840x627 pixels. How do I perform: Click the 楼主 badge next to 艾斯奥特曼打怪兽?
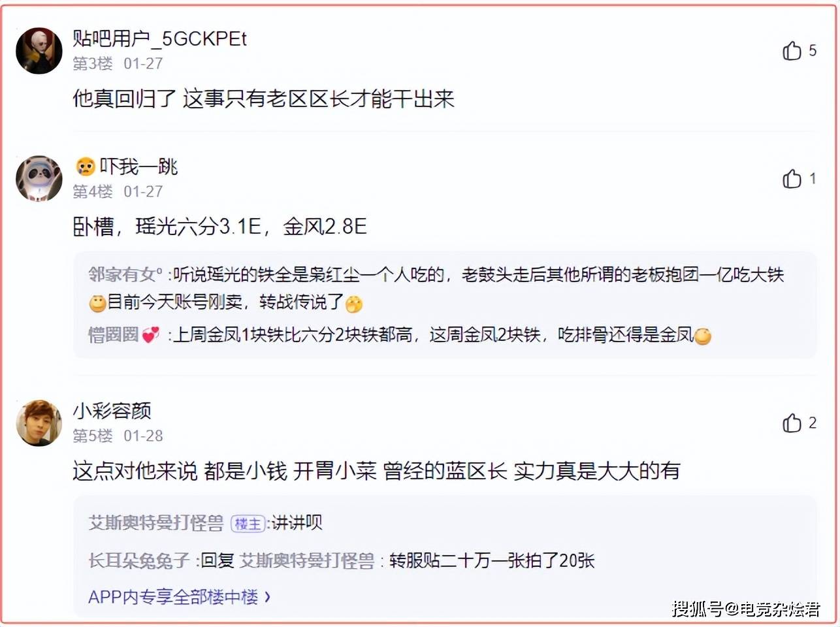tap(247, 524)
